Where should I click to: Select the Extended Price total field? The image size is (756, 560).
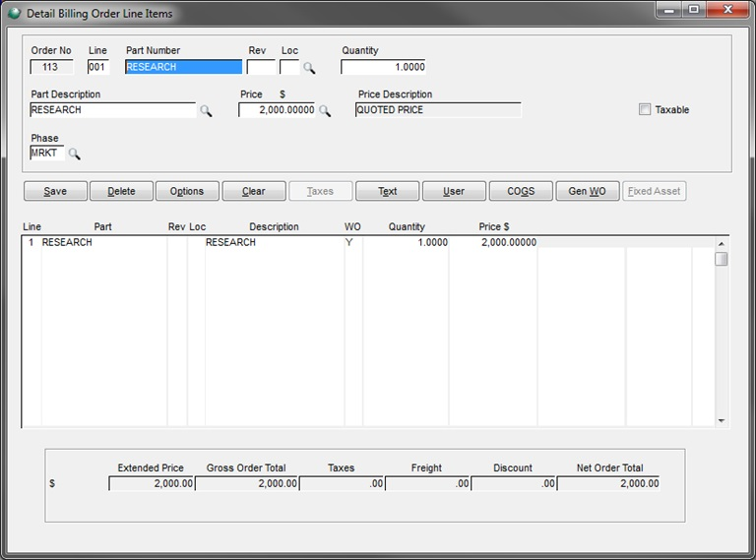(x=152, y=483)
